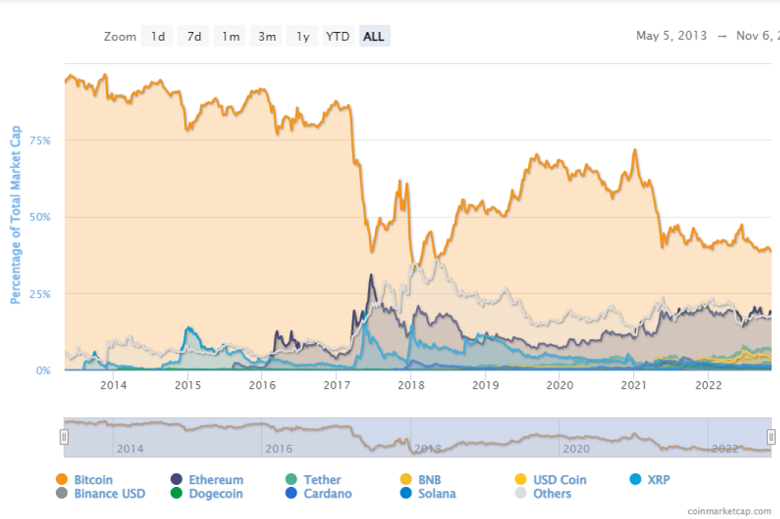Image resolution: width=780 pixels, height=519 pixels.
Task: Click the Dogecoin legend color dot
Action: [x=176, y=494]
